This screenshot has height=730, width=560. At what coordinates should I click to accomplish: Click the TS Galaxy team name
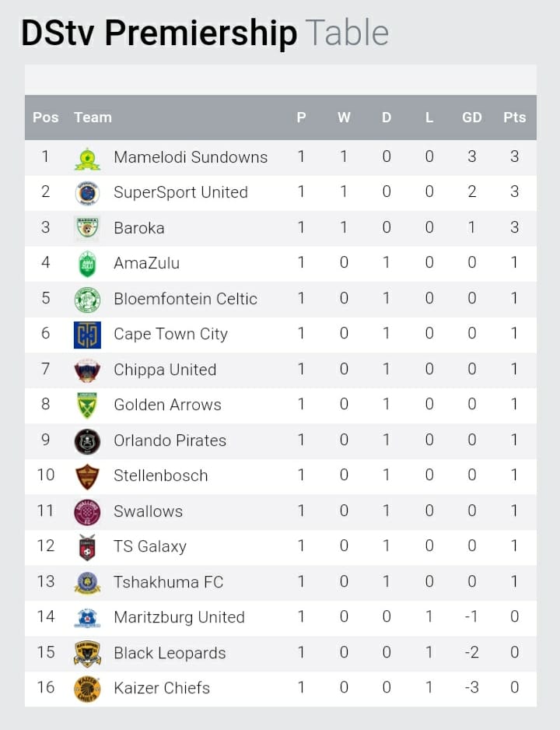pyautogui.click(x=150, y=546)
